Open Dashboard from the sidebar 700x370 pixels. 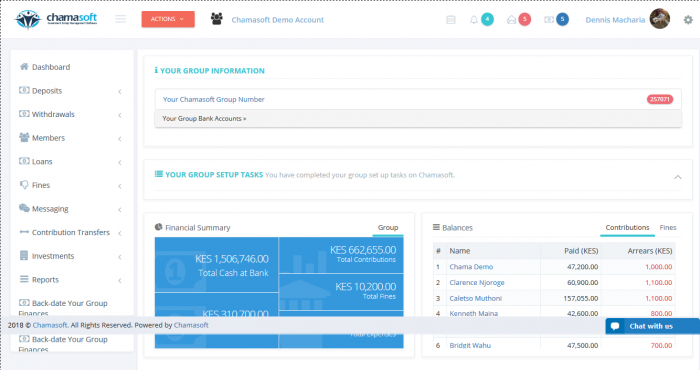tap(51, 67)
